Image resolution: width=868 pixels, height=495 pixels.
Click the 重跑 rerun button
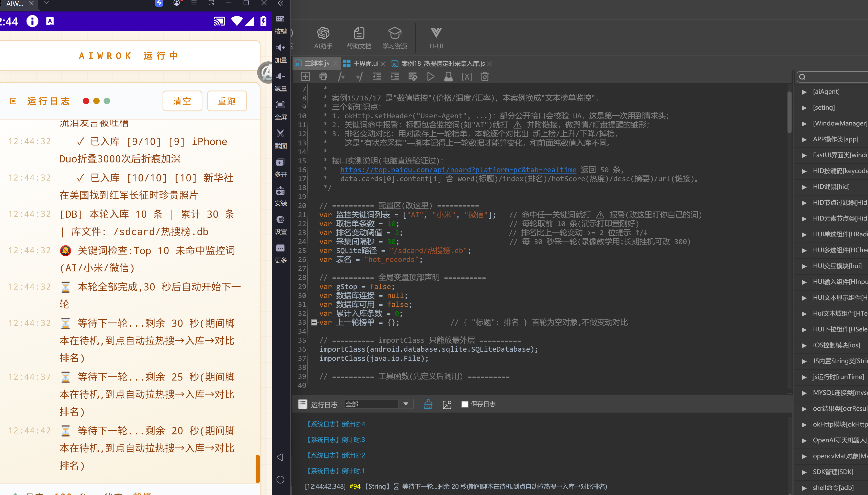[x=227, y=101]
